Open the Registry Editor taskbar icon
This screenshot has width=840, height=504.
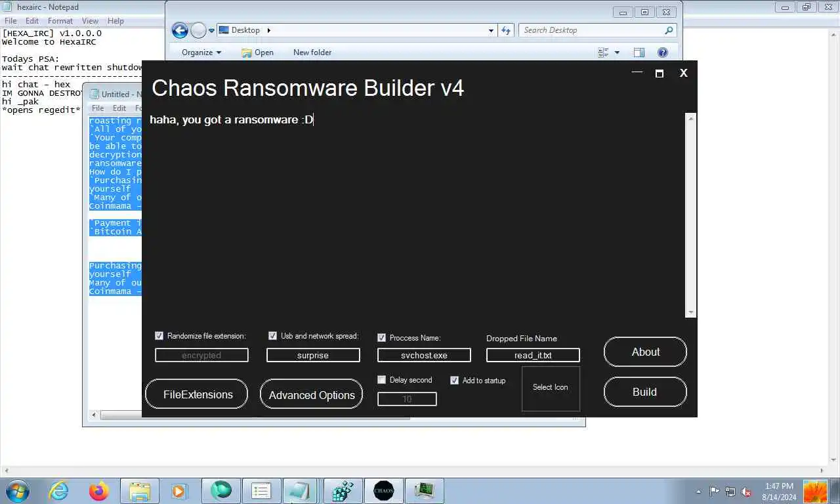(x=343, y=490)
